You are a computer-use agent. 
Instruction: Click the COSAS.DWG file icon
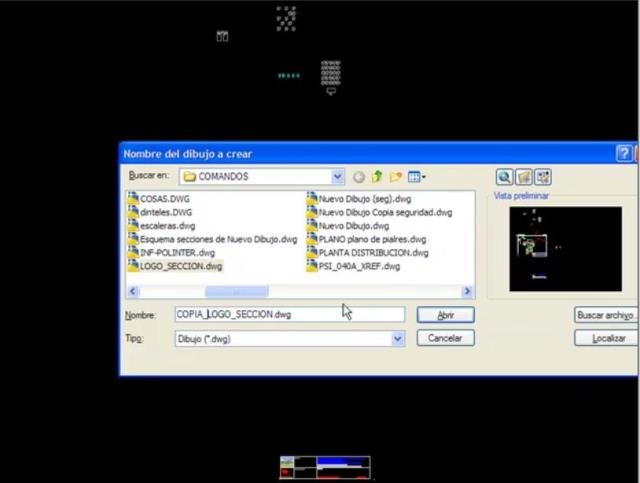click(133, 198)
